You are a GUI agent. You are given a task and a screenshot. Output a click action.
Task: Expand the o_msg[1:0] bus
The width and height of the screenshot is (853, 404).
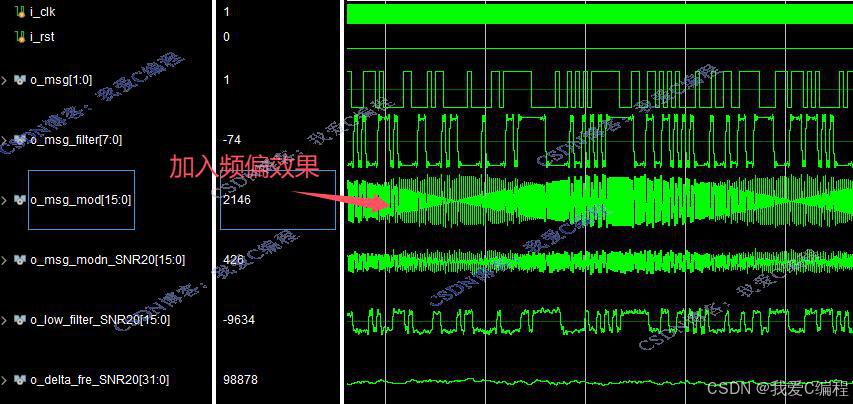point(4,80)
